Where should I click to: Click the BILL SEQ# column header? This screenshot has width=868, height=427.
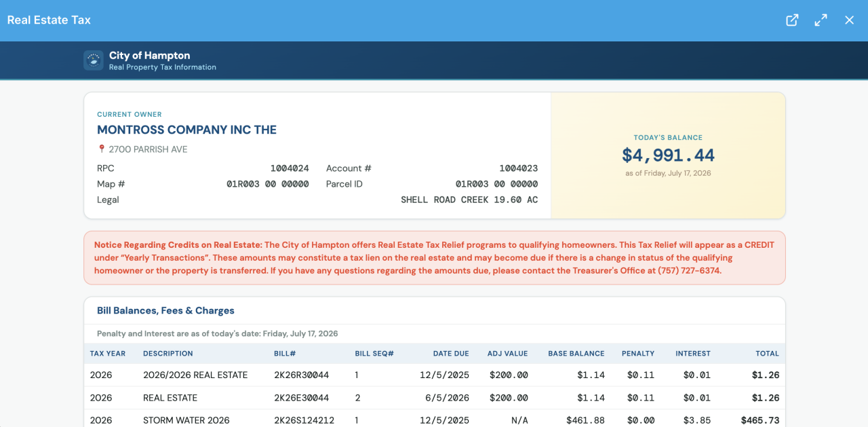[x=374, y=354]
